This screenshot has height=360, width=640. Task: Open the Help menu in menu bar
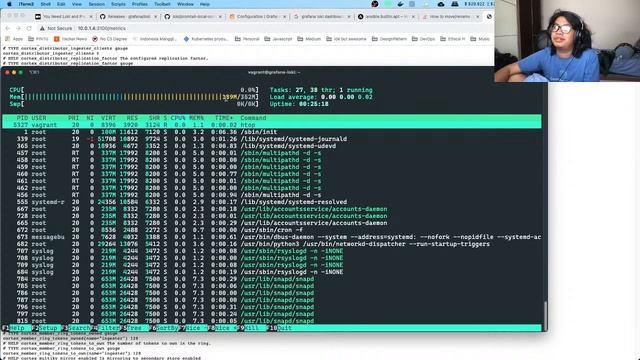click(x=205, y=4)
